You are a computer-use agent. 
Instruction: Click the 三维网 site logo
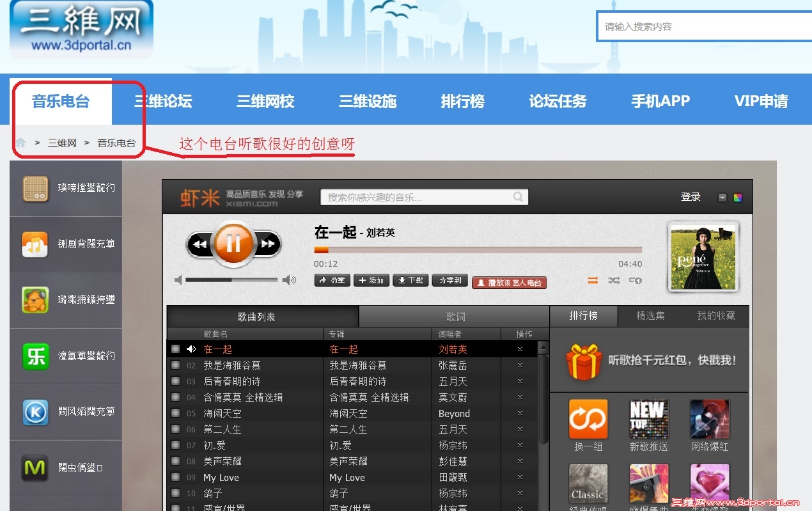81,28
